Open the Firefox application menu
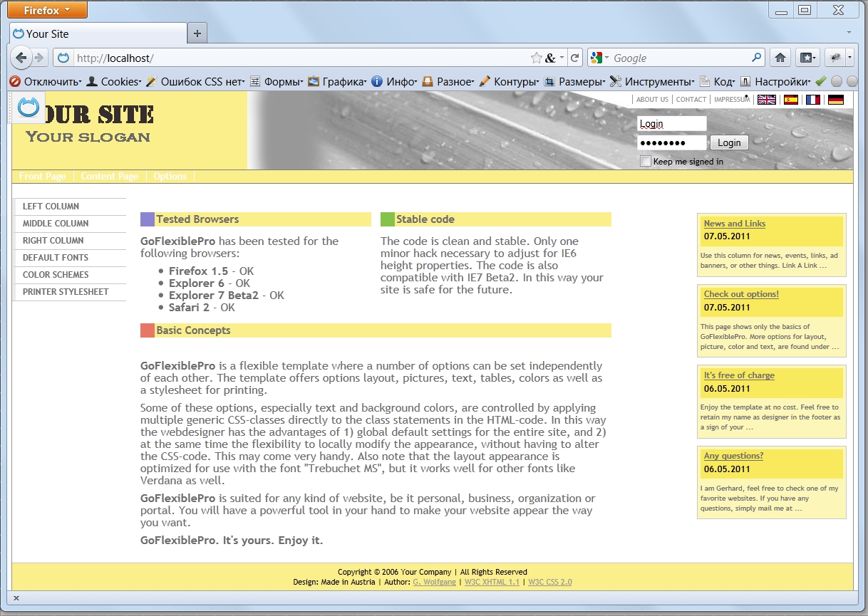The width and height of the screenshot is (868, 616). click(48, 11)
